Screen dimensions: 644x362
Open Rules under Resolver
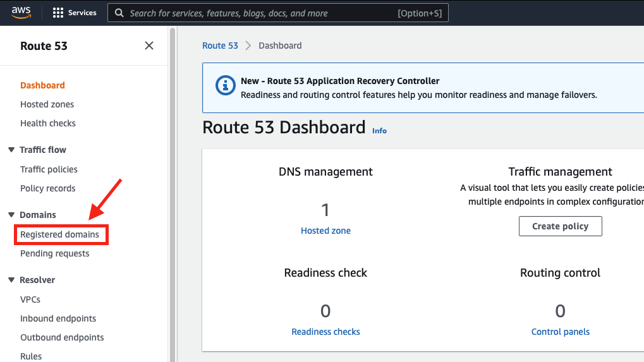[31, 356]
